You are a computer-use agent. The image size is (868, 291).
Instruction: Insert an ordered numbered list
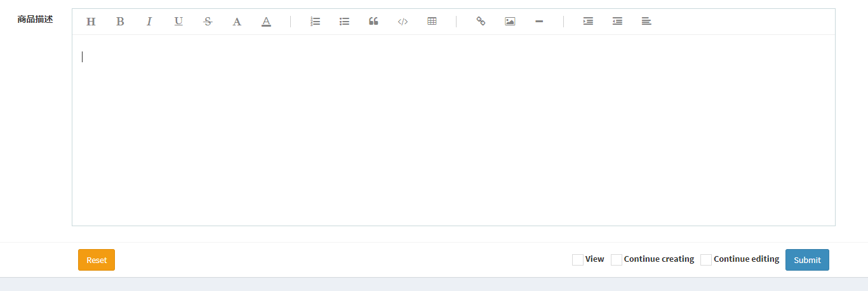(x=315, y=22)
